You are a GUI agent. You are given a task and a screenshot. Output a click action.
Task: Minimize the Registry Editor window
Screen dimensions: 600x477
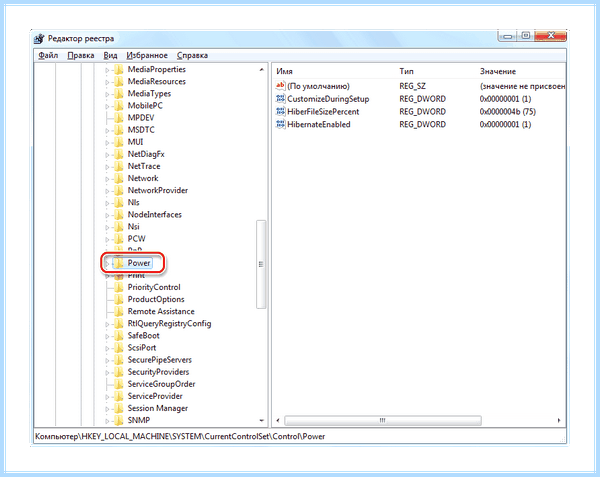point(508,36)
